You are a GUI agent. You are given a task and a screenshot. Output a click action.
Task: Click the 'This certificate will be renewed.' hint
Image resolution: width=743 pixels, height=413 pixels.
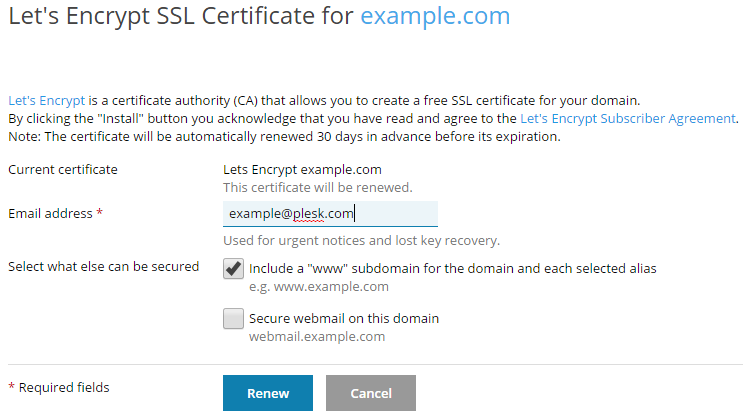point(317,187)
